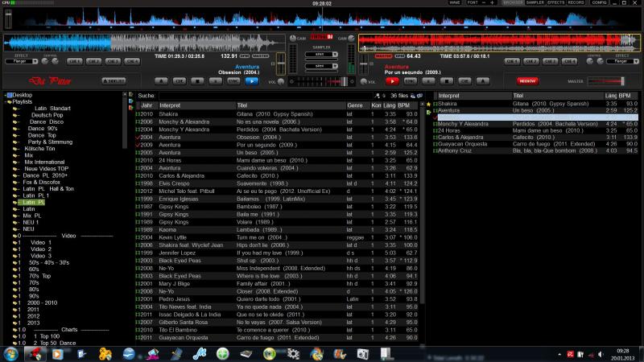This screenshot has width=644, height=362.
Task: Toggle left deck MASTER tempo button
Action: click(260, 56)
